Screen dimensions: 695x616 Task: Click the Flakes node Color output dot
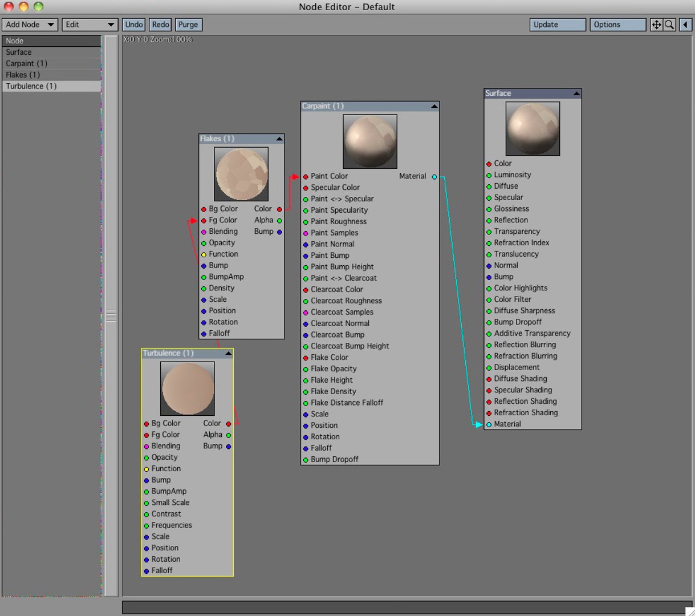[279, 209]
